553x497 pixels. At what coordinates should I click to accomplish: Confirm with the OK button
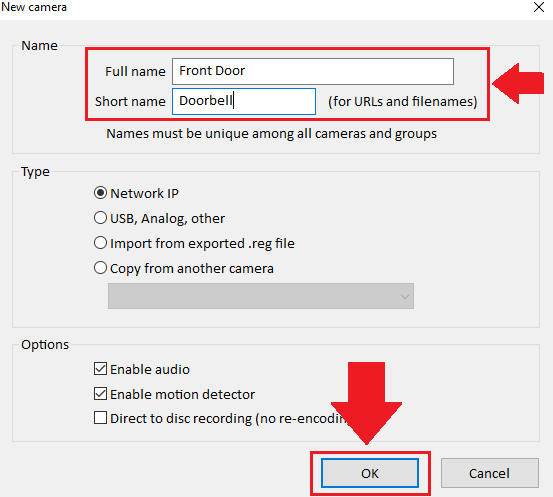pyautogui.click(x=370, y=473)
